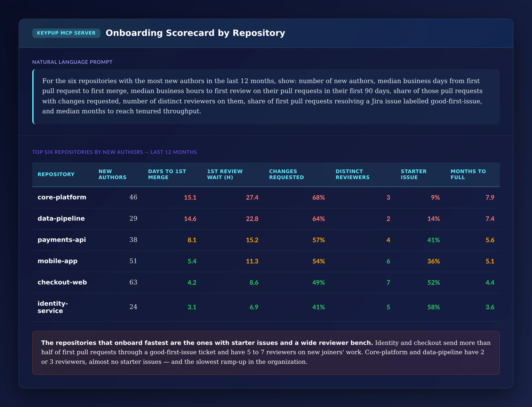
Task: Click data-pipeline changes requested 64%
Action: pyautogui.click(x=319, y=219)
